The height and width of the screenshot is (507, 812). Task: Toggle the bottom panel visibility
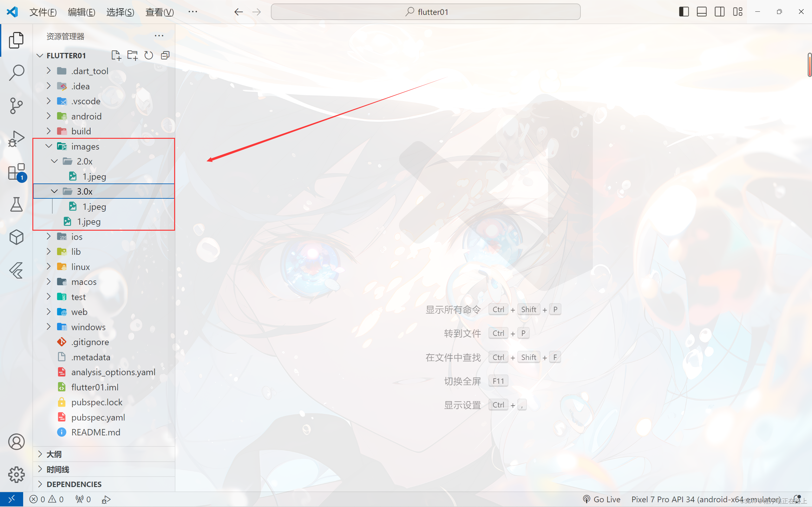(x=702, y=11)
